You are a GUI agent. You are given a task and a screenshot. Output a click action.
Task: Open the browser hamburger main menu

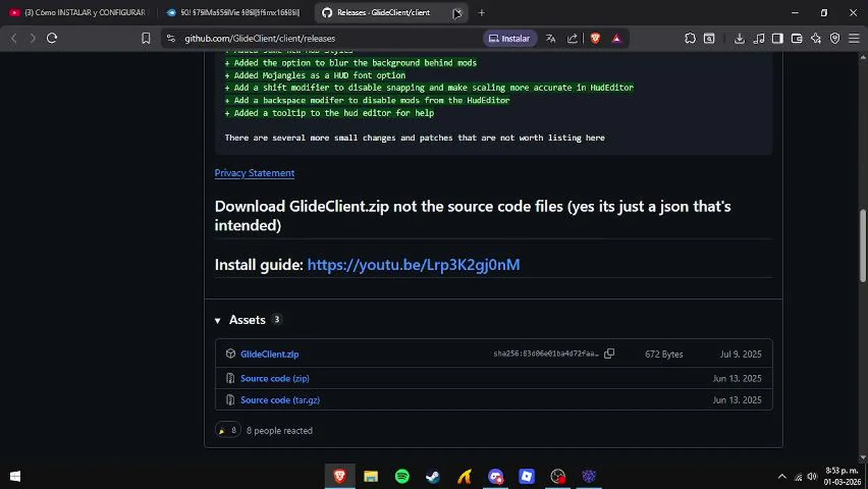point(854,39)
